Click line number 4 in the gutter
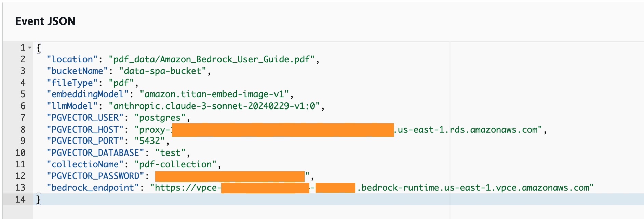The width and height of the screenshot is (644, 219). coord(23,83)
